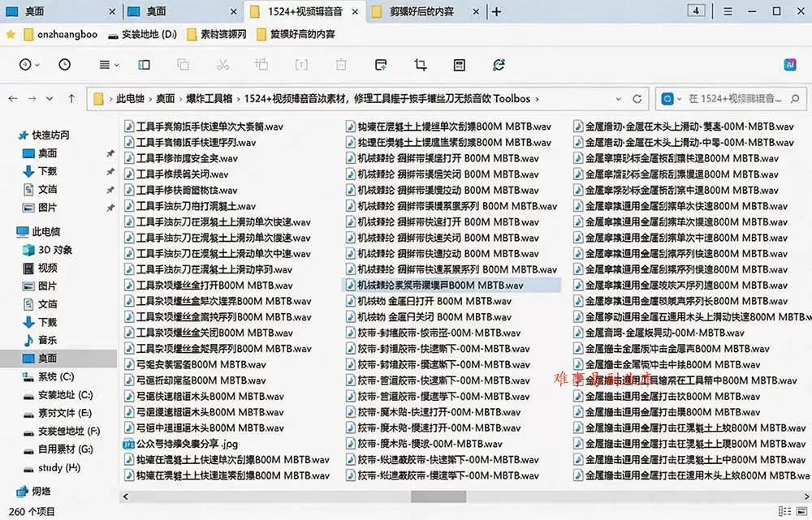This screenshot has height=520, width=812.
Task: Close the tab starting with 1524+
Action: (355, 11)
